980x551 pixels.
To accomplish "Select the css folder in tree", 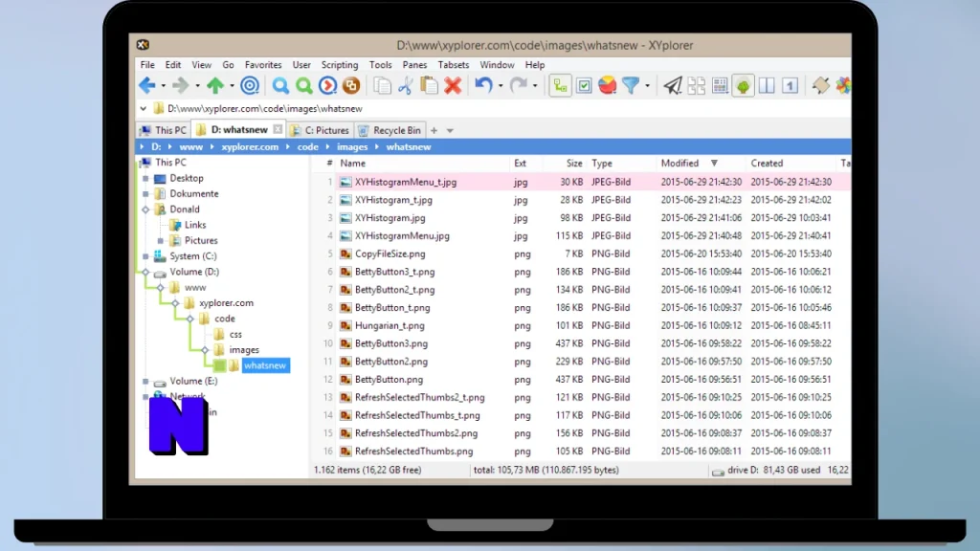I will (235, 334).
